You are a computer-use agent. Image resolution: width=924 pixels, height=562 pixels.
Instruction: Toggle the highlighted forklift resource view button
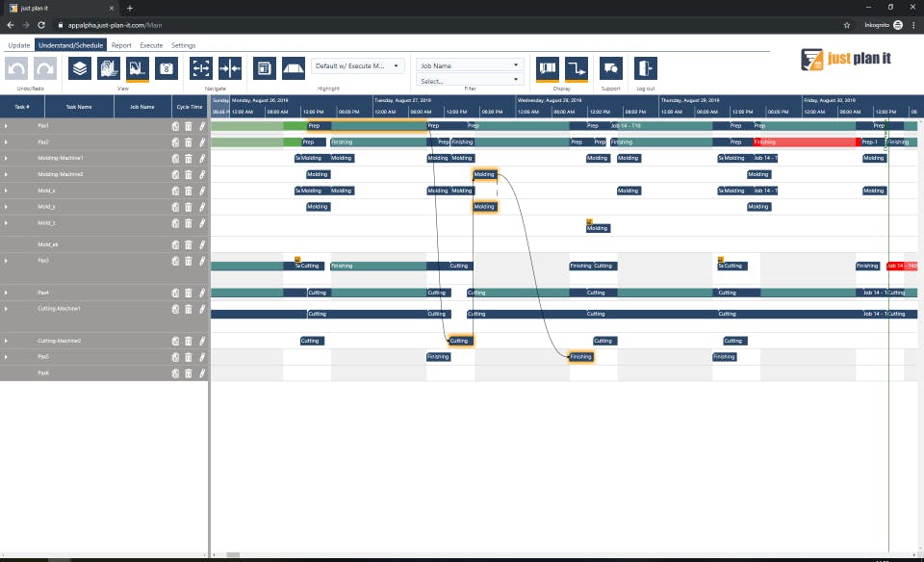138,68
